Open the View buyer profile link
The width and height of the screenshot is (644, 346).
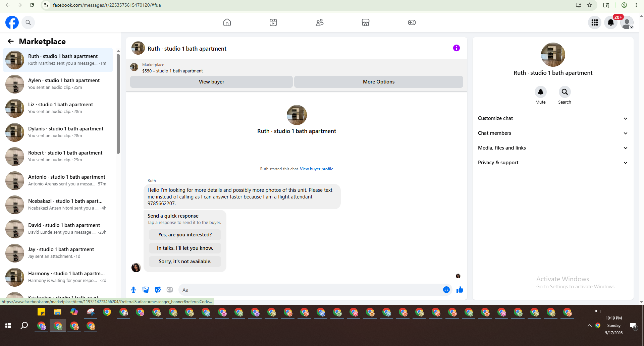[317, 169]
